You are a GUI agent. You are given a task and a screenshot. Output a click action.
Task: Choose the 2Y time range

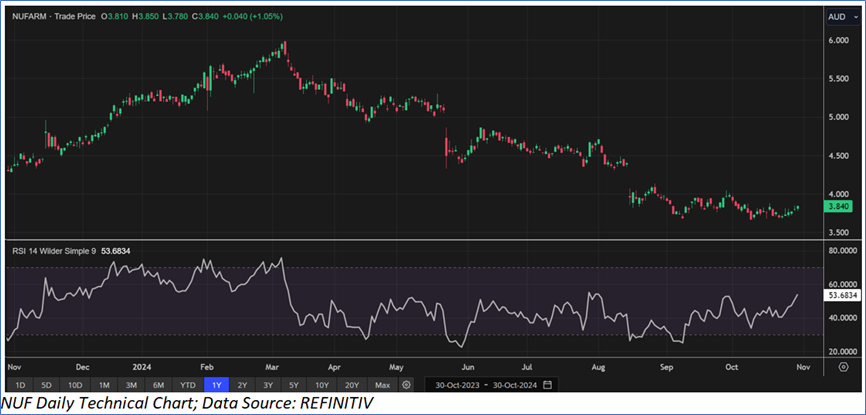(244, 385)
